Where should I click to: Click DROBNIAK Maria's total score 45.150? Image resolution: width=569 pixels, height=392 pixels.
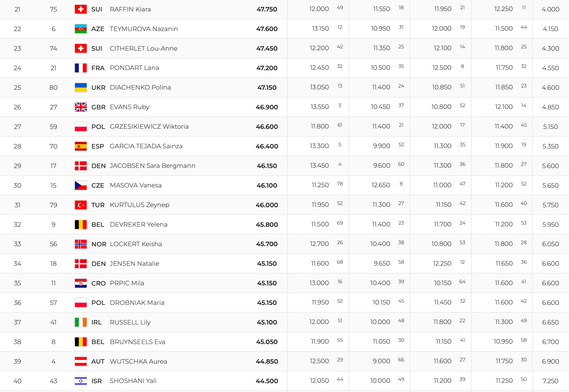click(267, 303)
